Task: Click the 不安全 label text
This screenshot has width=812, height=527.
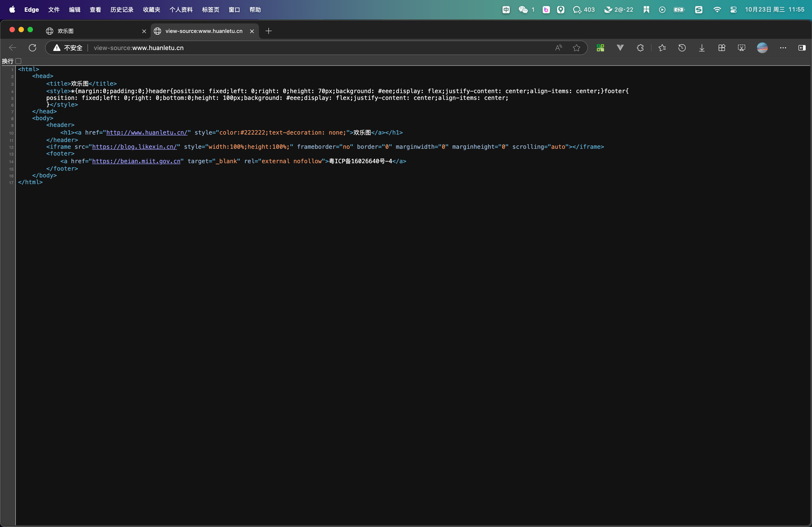Action: [x=73, y=48]
